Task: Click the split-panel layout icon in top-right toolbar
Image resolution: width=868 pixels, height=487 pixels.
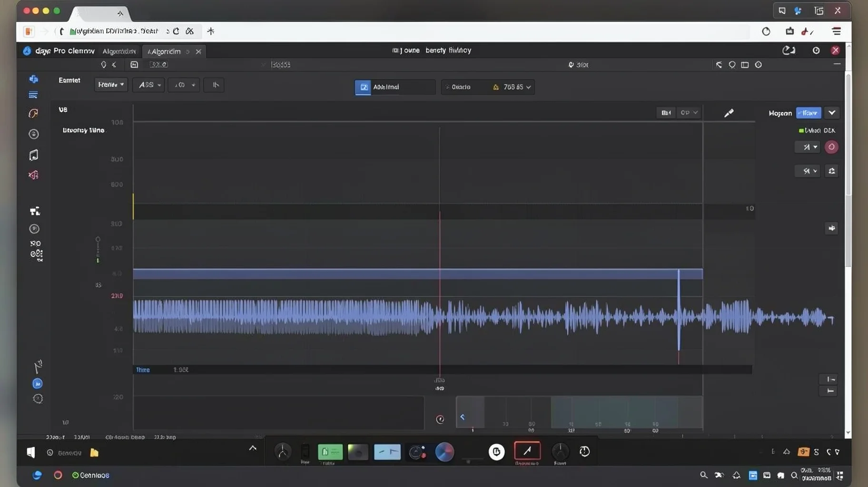Action: 745,65
